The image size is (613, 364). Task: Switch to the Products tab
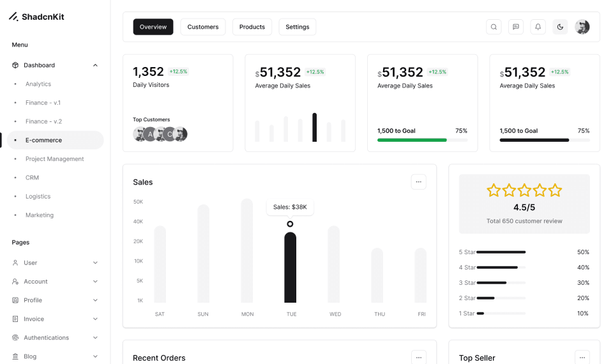point(252,27)
